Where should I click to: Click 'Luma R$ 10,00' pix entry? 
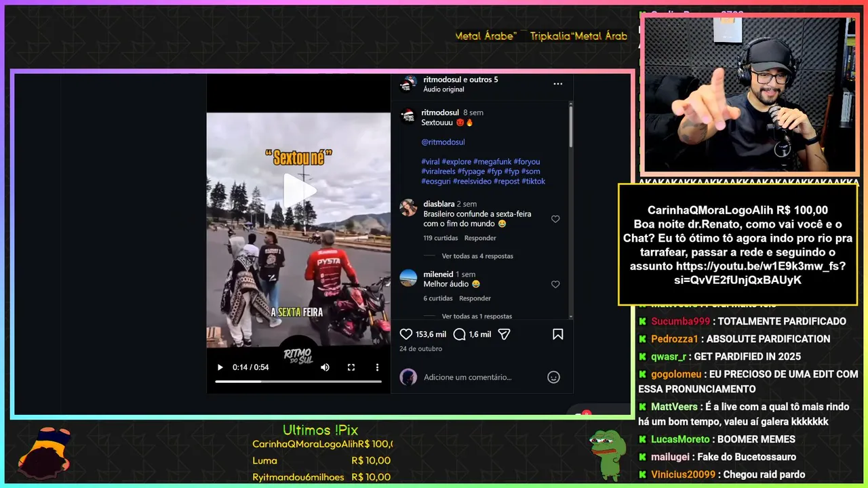click(321, 461)
